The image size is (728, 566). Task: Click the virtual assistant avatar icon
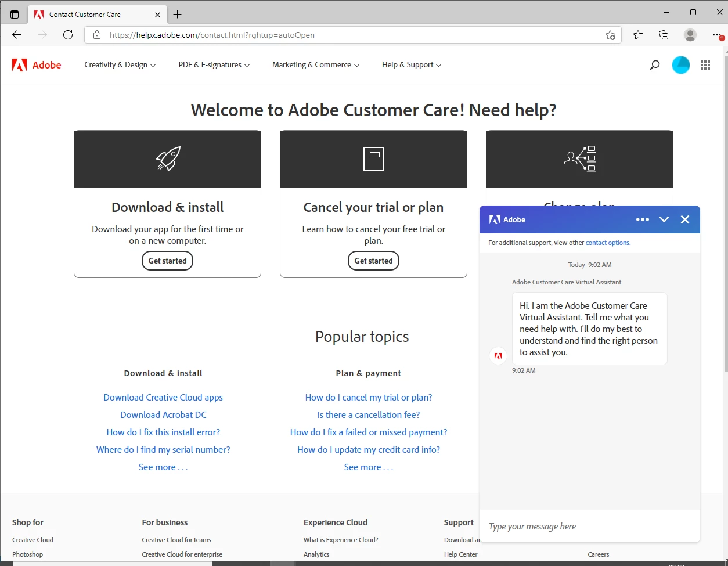pos(498,356)
